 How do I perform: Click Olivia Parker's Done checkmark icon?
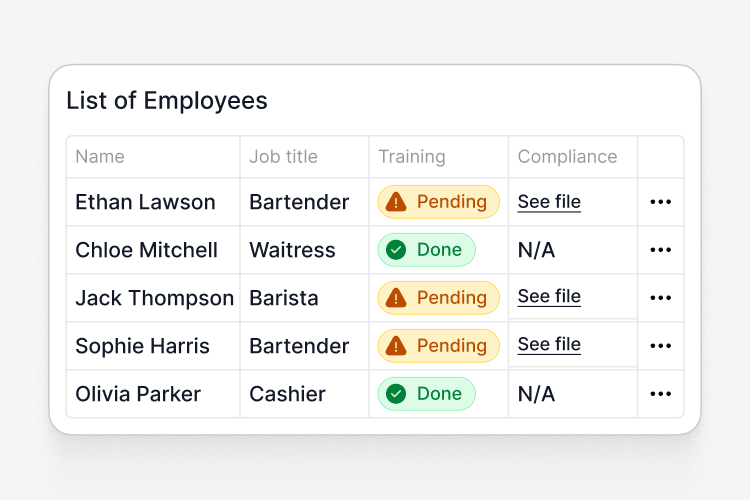[396, 394]
